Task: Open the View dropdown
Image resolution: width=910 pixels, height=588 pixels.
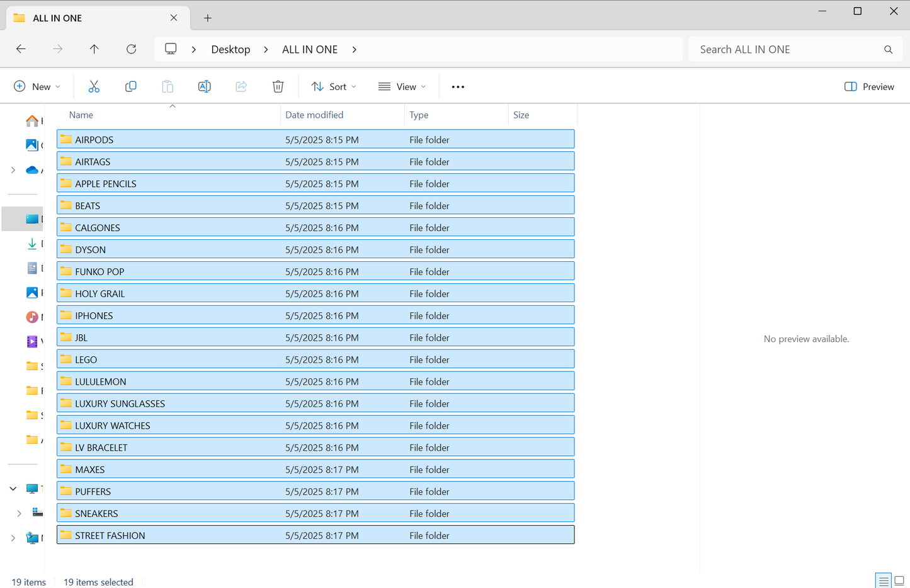Action: point(402,87)
